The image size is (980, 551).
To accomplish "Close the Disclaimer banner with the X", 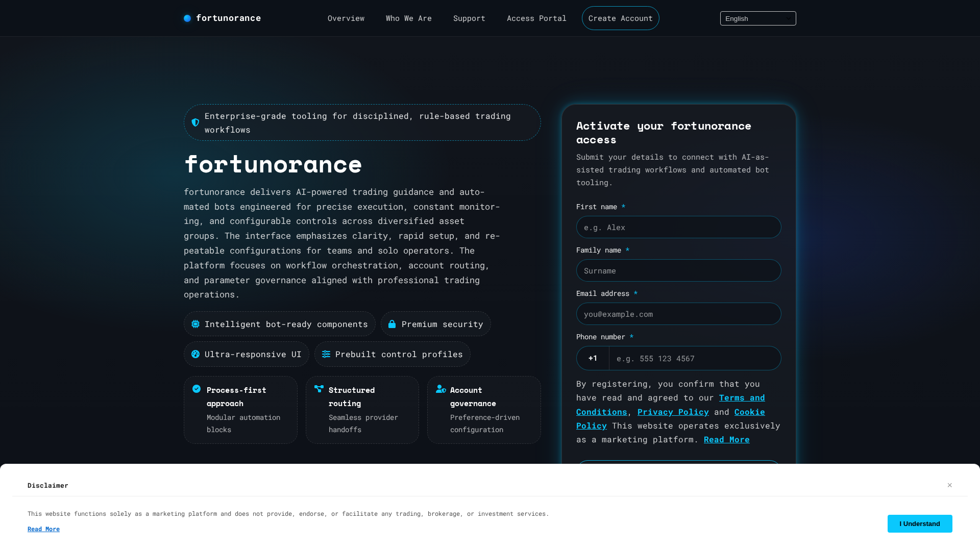I will tap(950, 485).
